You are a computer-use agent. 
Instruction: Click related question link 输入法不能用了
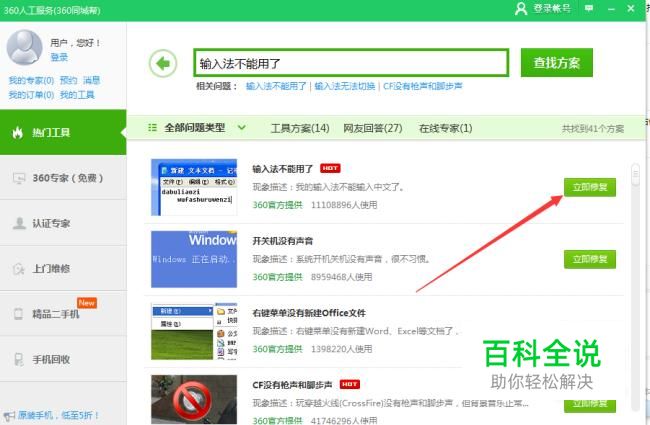point(276,86)
